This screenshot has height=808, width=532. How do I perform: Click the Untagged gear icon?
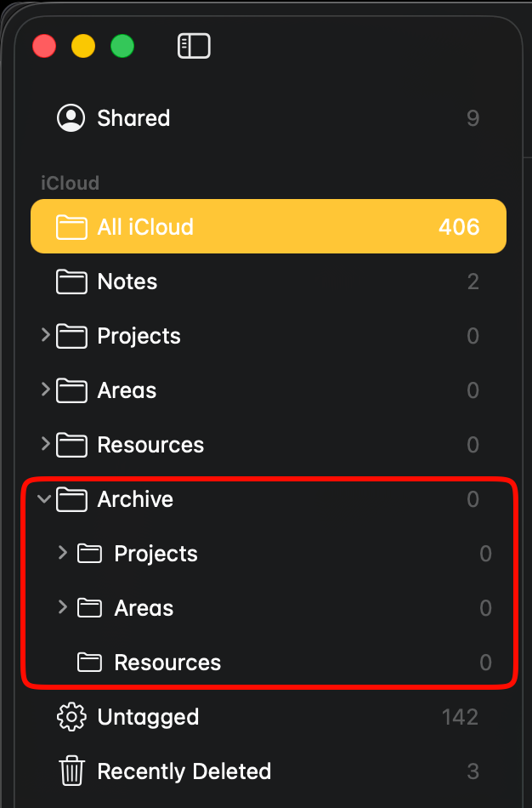coord(71,717)
